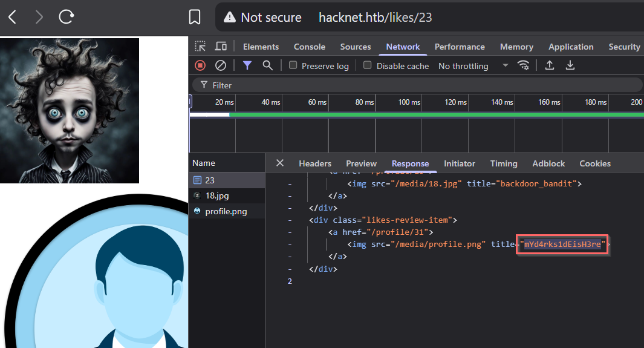The height and width of the screenshot is (348, 644).
Task: Reload the page with refresh icon
Action: pos(66,17)
